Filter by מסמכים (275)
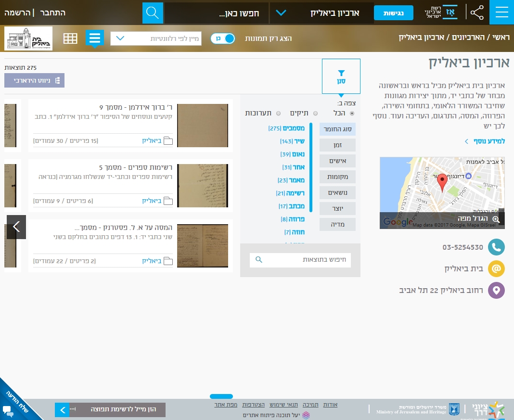Viewport: 514px width, 420px height. [286, 128]
